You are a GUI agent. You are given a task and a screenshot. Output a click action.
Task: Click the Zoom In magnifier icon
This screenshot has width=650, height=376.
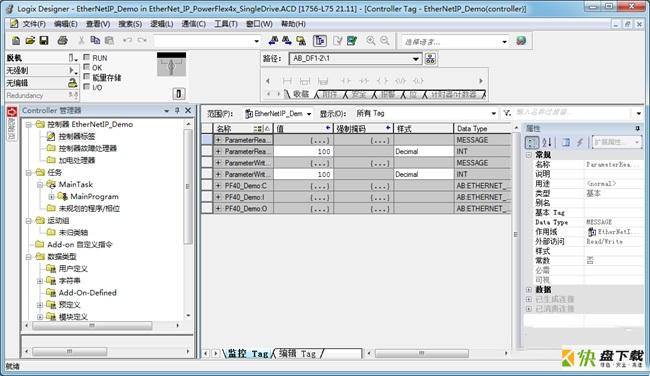pyautogui.click(x=371, y=41)
